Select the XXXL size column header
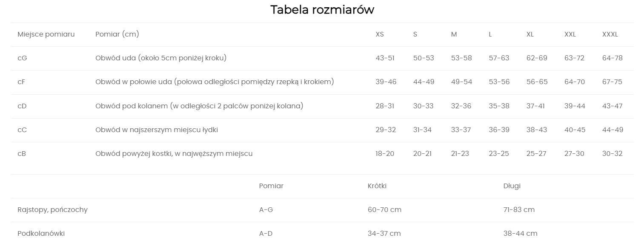This screenshot has height=243, width=644. pos(610,34)
